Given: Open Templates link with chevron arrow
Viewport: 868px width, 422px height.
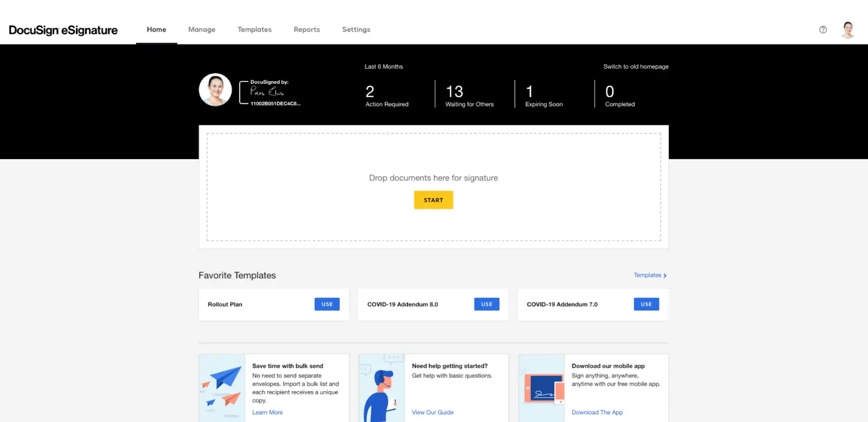Looking at the screenshot, I should point(650,275).
